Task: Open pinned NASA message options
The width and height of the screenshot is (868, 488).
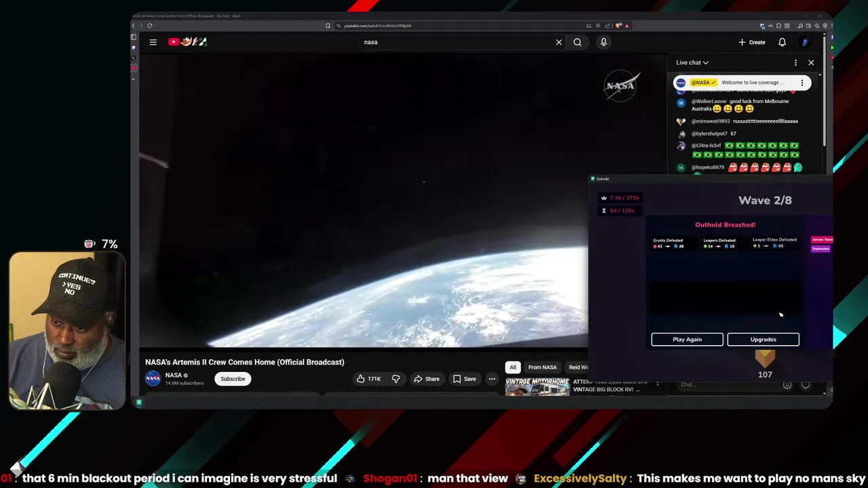Action: [x=802, y=83]
